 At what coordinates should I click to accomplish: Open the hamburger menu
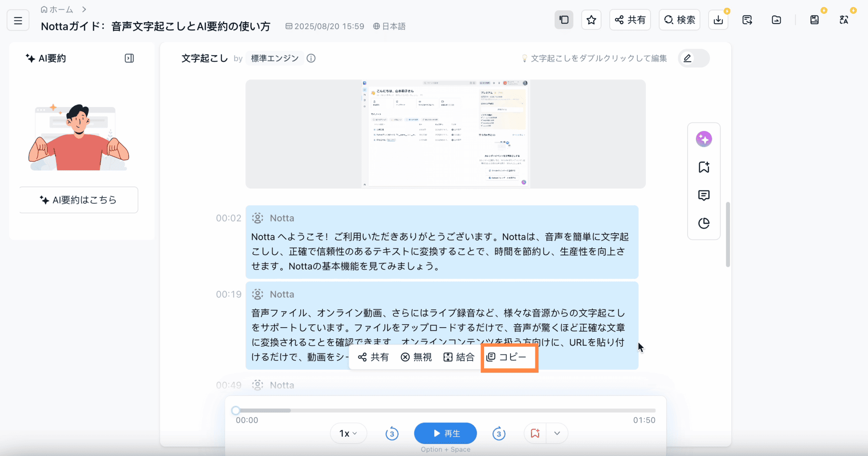pyautogui.click(x=18, y=21)
